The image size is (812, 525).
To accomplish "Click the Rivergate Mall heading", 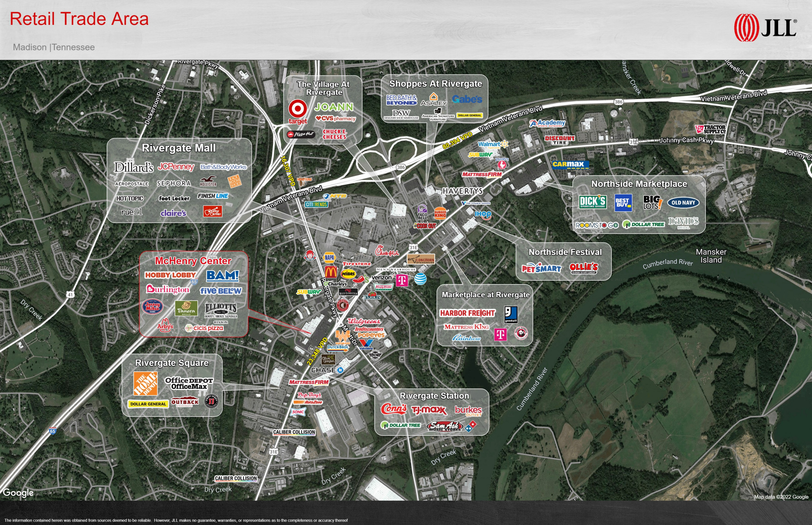I will (x=178, y=148).
